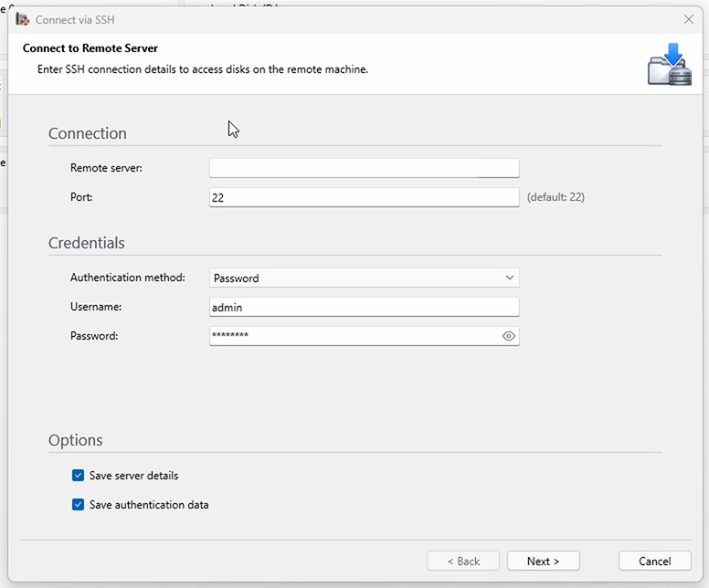Focus the Remote server input field
Screen dimensions: 709x588
point(365,168)
